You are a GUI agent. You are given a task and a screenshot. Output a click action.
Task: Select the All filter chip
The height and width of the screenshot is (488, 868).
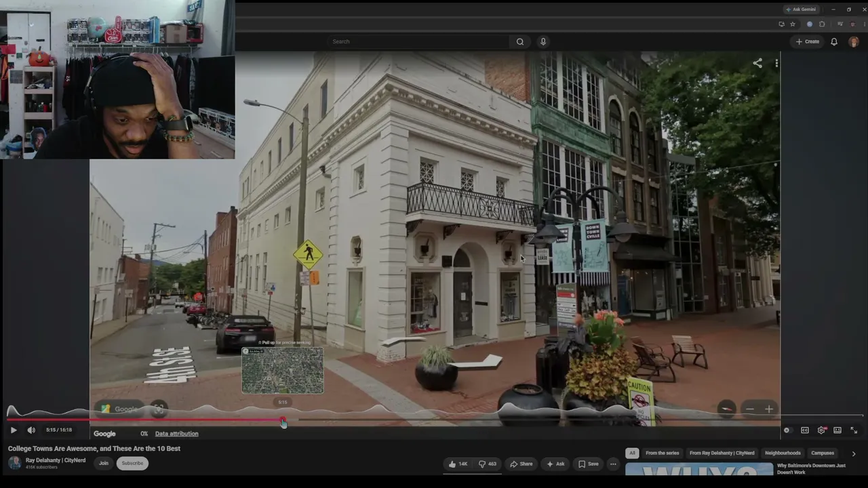click(x=632, y=453)
